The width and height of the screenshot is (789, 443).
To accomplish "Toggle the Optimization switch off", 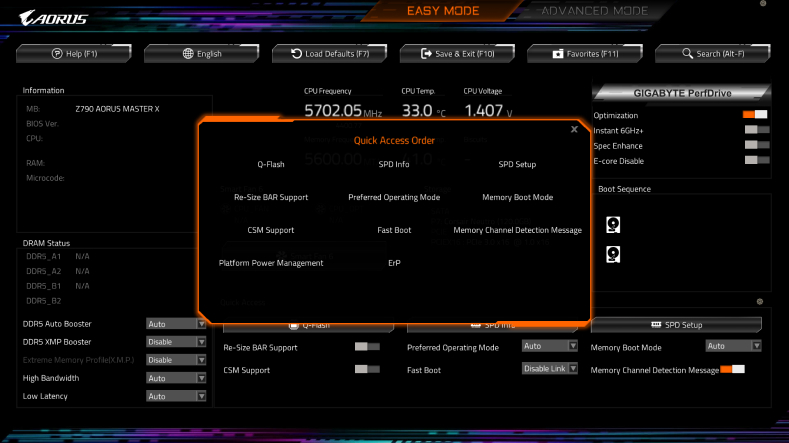I will point(755,115).
